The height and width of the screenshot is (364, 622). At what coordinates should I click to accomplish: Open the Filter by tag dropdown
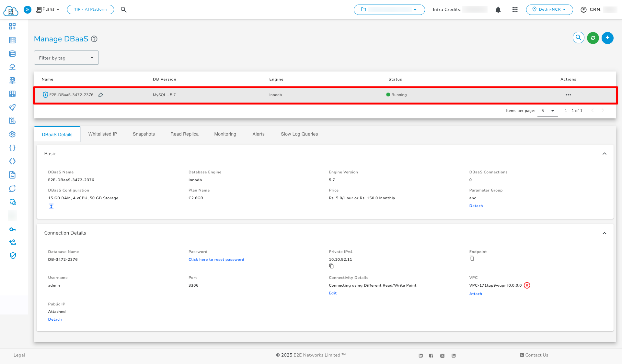[x=66, y=57]
